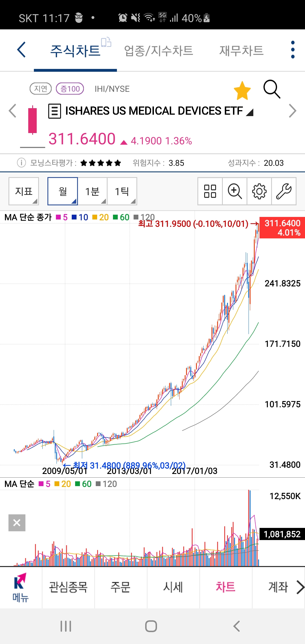The width and height of the screenshot is (305, 644).
Task: Go to 관심종목 watchlist
Action: (x=68, y=587)
